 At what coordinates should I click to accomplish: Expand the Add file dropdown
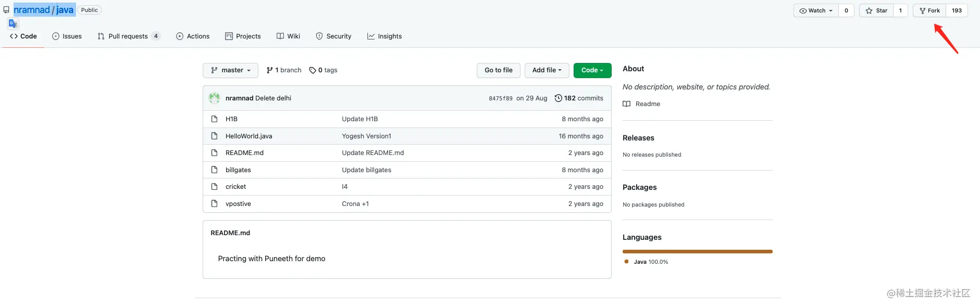[x=547, y=70]
